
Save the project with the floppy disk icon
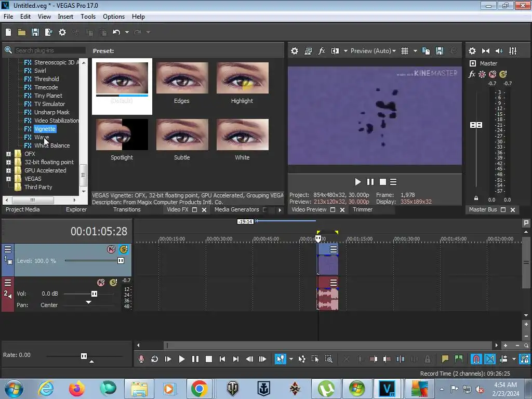click(x=35, y=32)
